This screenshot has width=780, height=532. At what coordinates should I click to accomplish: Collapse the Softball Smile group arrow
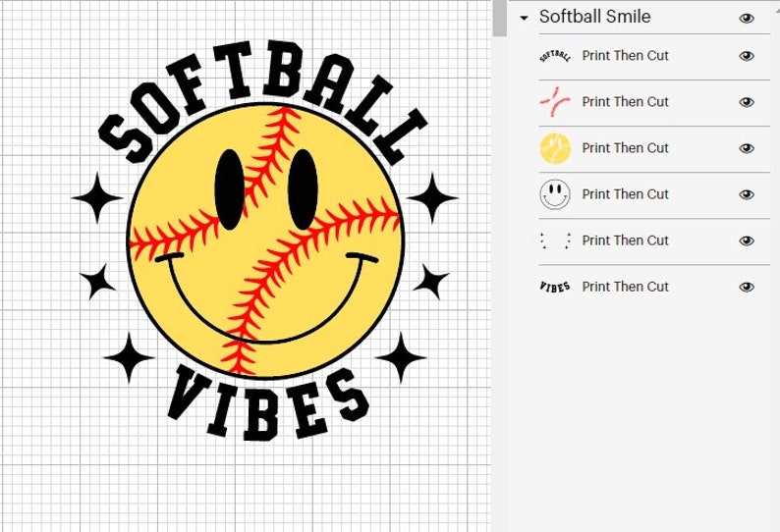click(524, 18)
